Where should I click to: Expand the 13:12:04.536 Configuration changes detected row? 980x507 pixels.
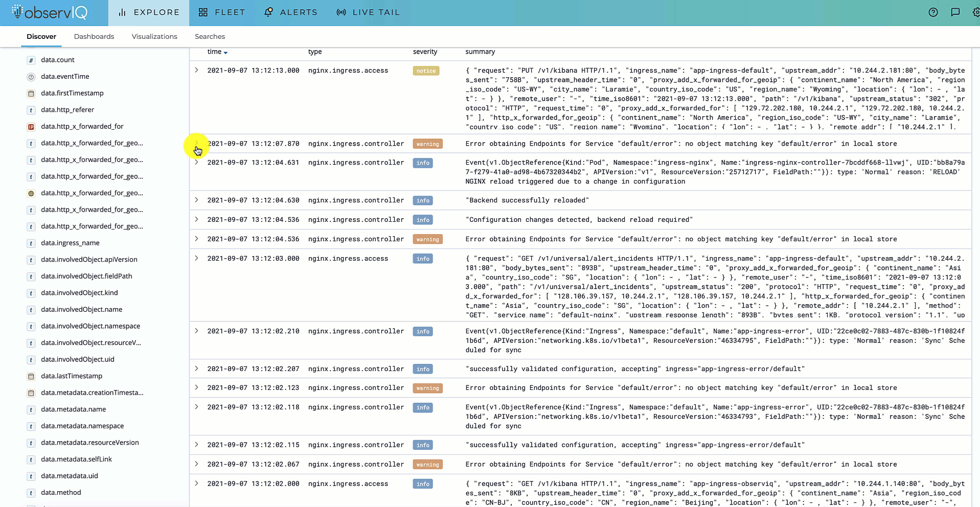[x=196, y=219]
